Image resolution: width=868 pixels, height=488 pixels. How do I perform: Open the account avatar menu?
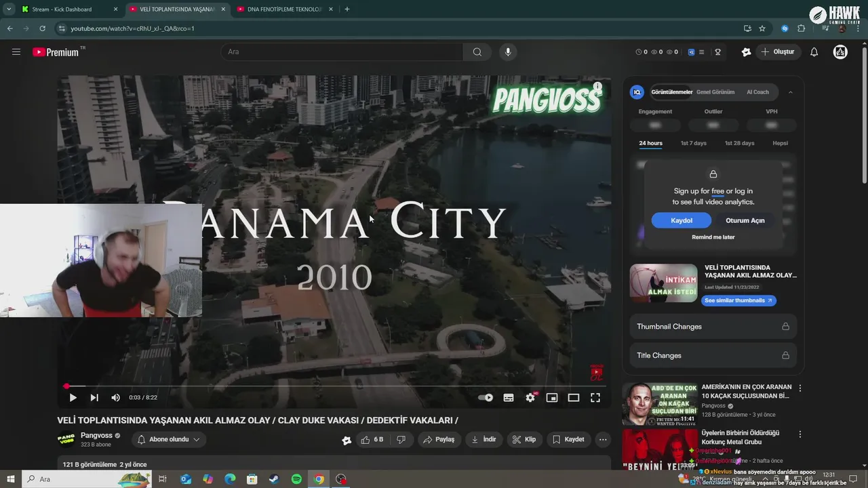(840, 52)
